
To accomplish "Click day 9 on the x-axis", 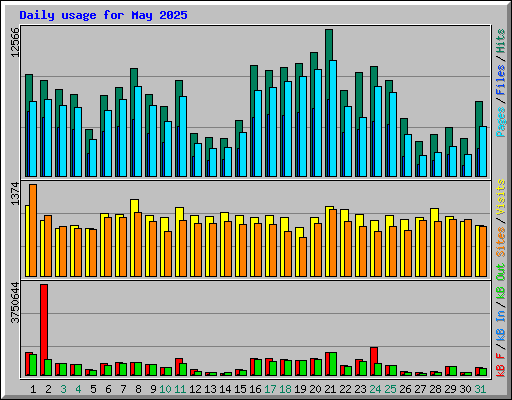I will click(153, 389).
